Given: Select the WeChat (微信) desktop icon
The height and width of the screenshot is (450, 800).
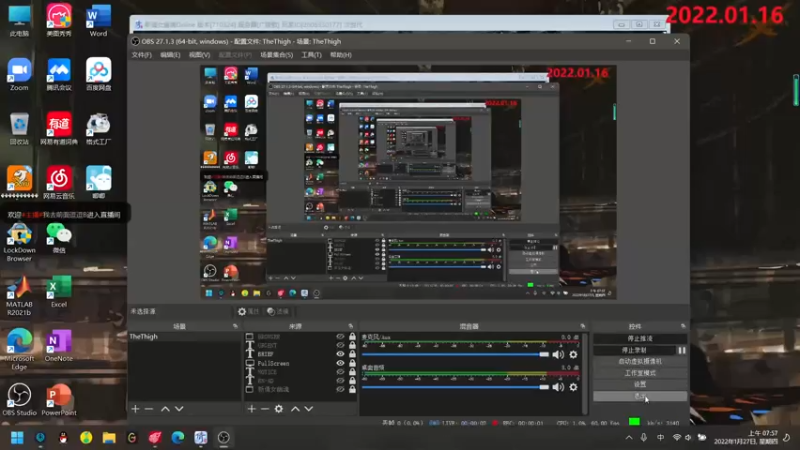Looking at the screenshot, I should click(x=59, y=237).
